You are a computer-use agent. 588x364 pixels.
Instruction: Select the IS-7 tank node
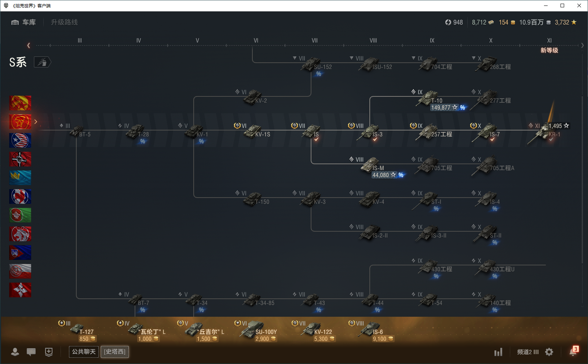[485, 132]
